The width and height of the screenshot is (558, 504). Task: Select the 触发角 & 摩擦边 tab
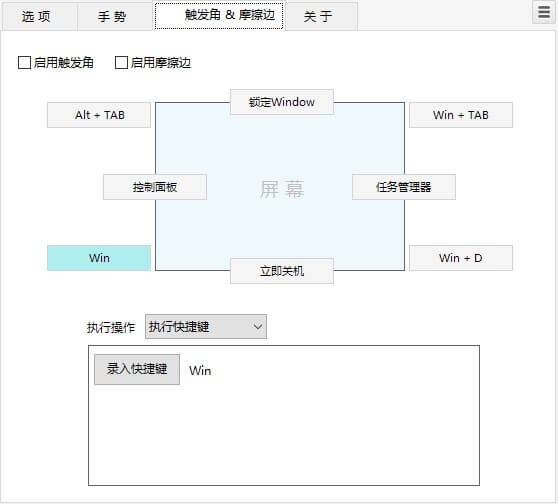(x=219, y=16)
